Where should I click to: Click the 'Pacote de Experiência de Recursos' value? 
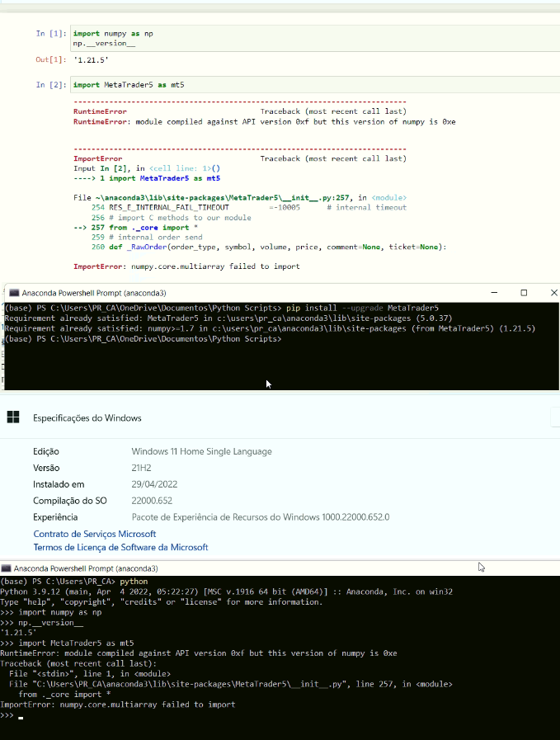261,517
